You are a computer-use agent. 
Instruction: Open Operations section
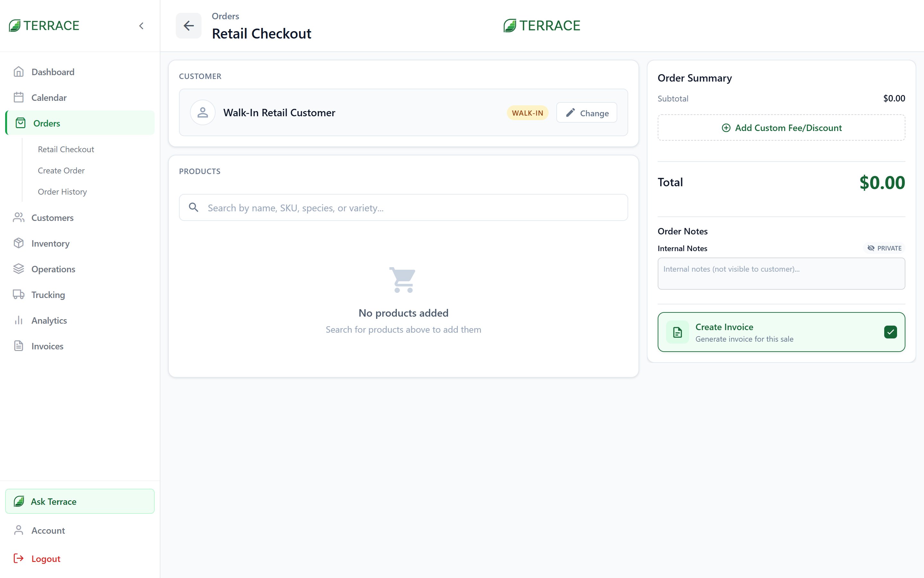tap(80, 269)
